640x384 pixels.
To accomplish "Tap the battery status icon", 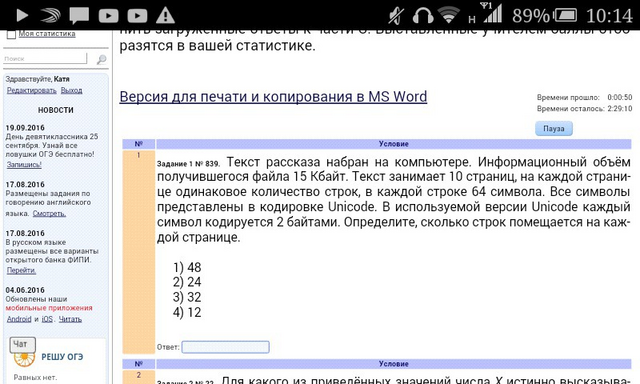I will (x=565, y=16).
